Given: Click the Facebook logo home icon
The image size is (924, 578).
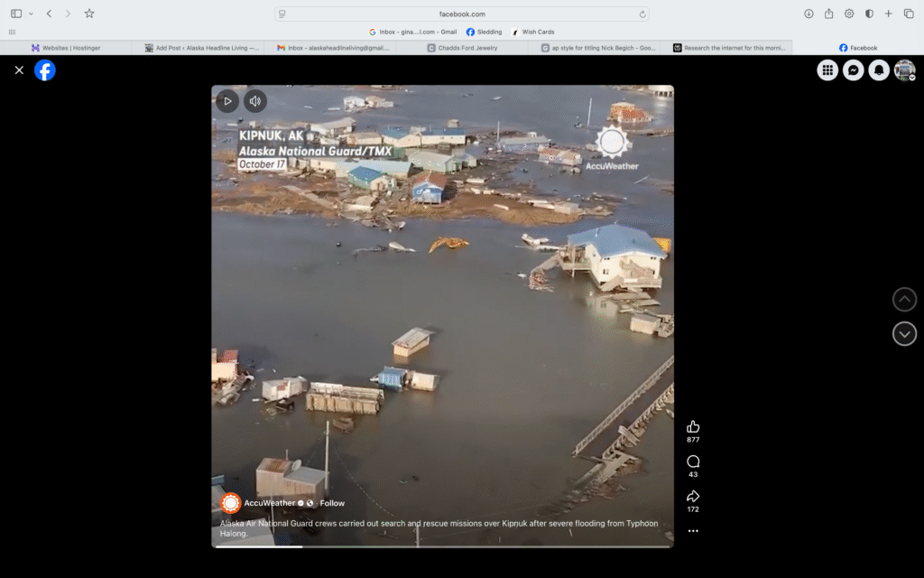Looking at the screenshot, I should coord(45,70).
